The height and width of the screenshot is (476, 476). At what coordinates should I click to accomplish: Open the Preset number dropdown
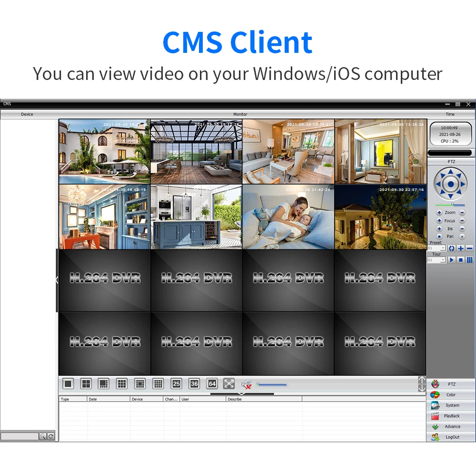point(443,248)
